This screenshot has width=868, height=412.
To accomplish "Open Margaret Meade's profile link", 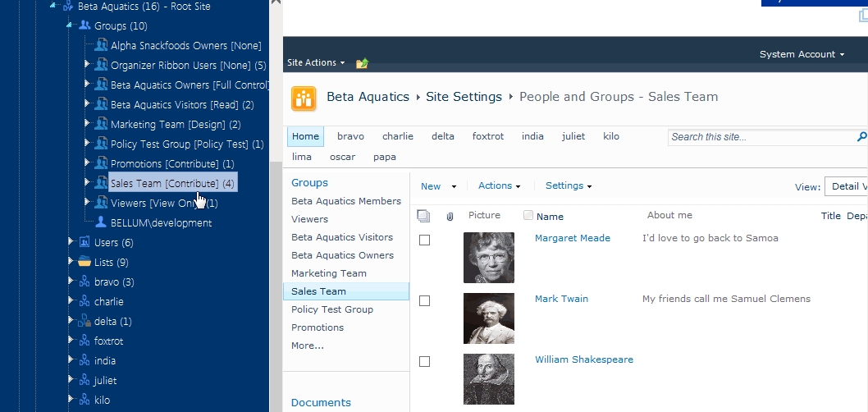I will click(x=572, y=238).
